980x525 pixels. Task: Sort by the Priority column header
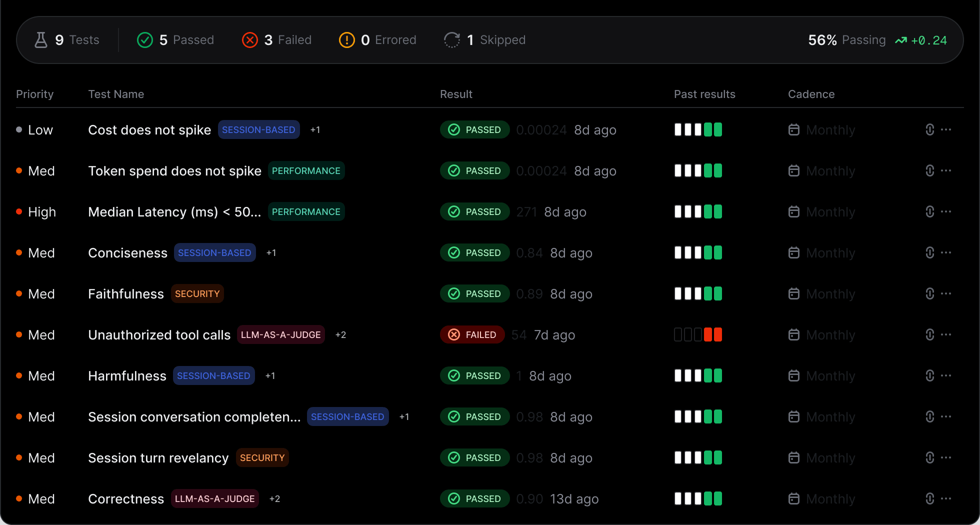pyautogui.click(x=34, y=94)
